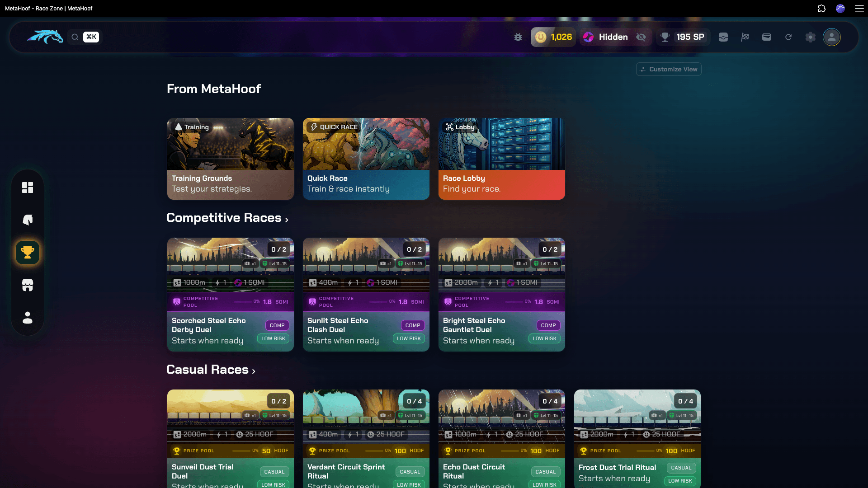Open the settings gear in top bar
868x488 pixels.
(x=811, y=37)
